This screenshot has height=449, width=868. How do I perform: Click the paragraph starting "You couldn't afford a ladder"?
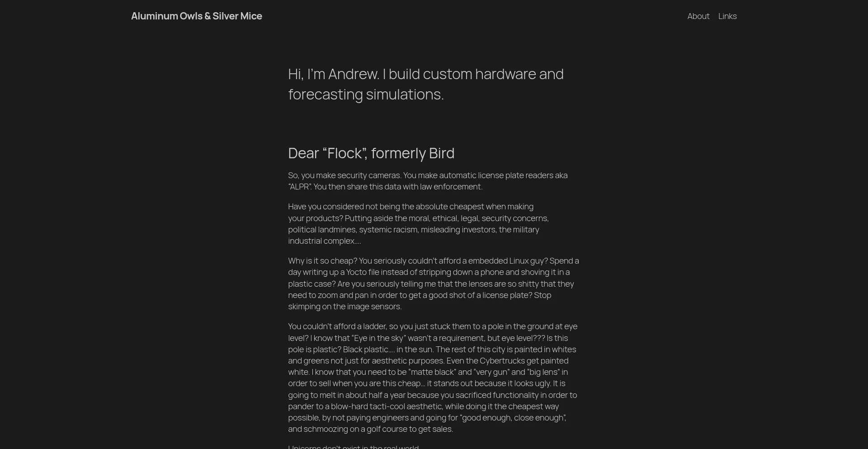[433, 378]
